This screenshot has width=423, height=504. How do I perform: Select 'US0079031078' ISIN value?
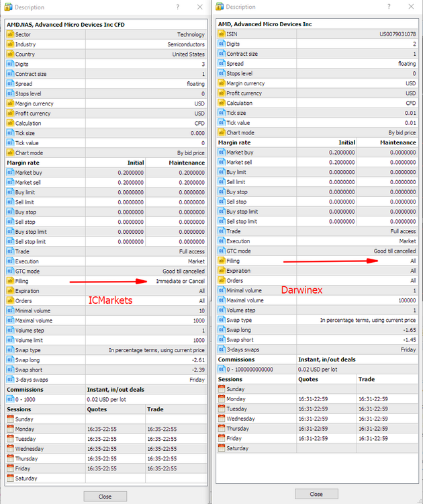pos(397,34)
